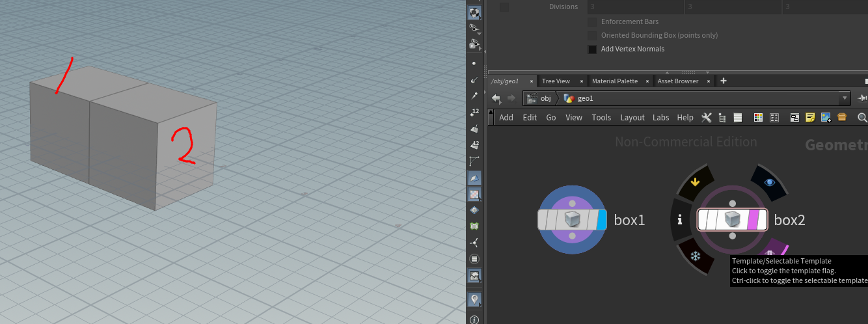Screen dimensions: 868x324
Task: Create a network box icon
Action: tap(794, 118)
